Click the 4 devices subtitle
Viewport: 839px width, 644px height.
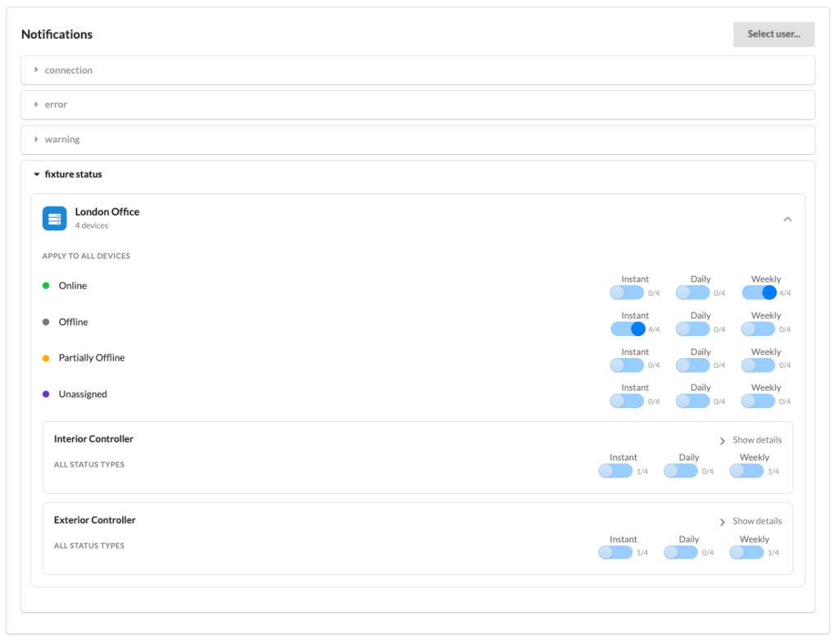coord(92,225)
